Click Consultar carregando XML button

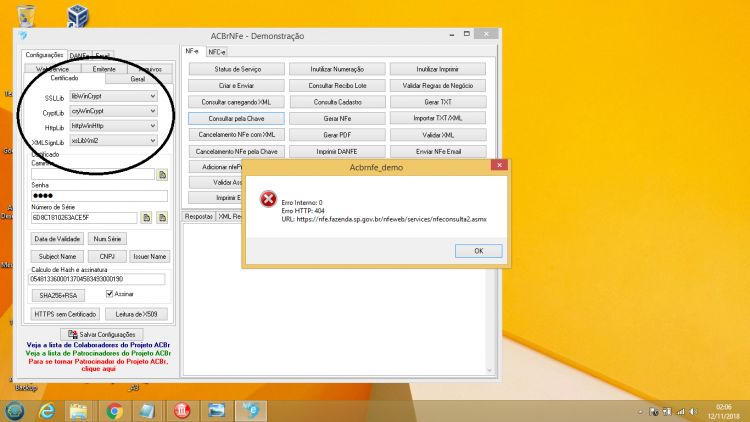[x=237, y=102]
